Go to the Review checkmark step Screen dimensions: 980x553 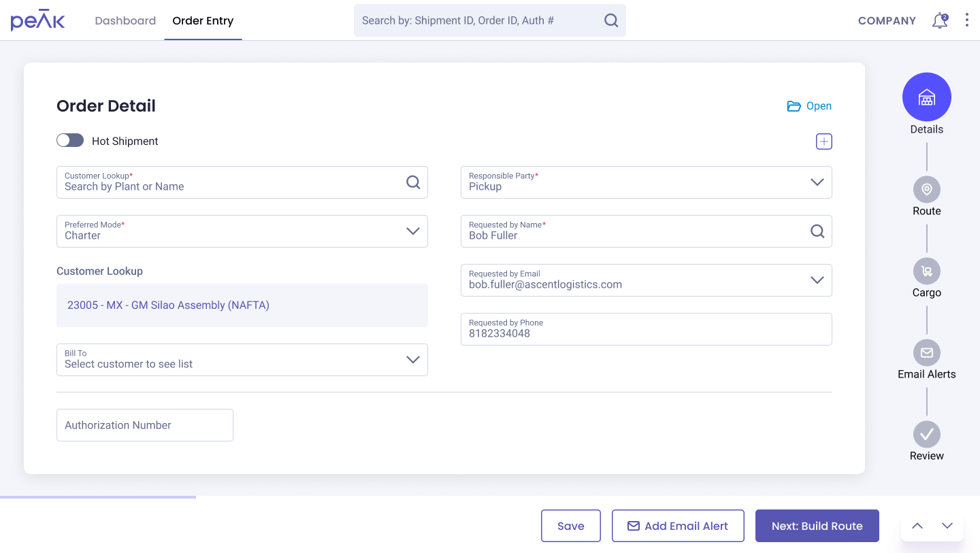click(927, 434)
